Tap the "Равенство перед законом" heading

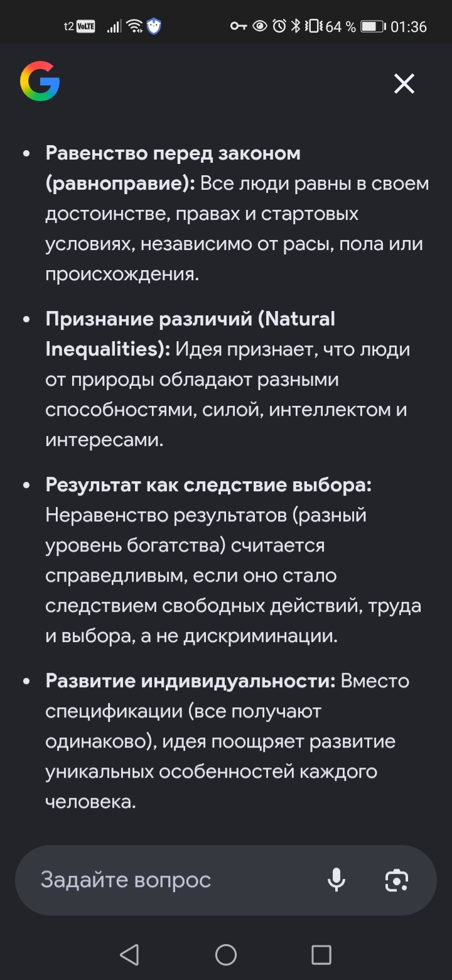[x=173, y=153]
